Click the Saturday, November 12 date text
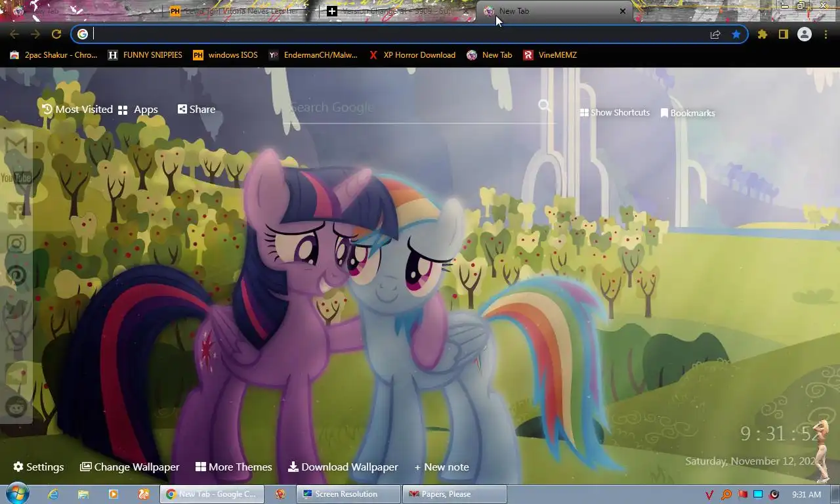840x504 pixels. [753, 461]
